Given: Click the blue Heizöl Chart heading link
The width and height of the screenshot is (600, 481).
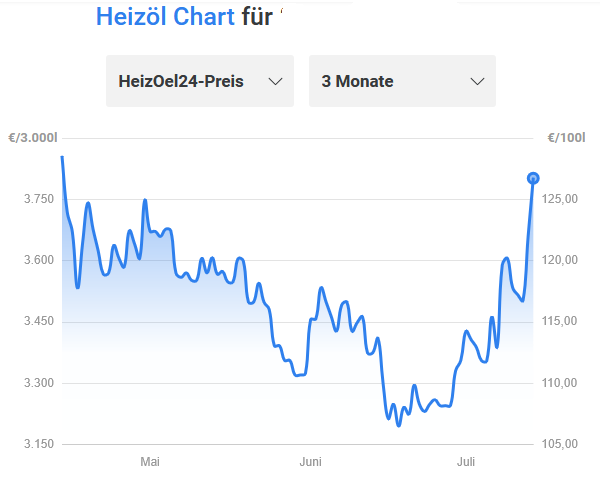Looking at the screenshot, I should [165, 17].
